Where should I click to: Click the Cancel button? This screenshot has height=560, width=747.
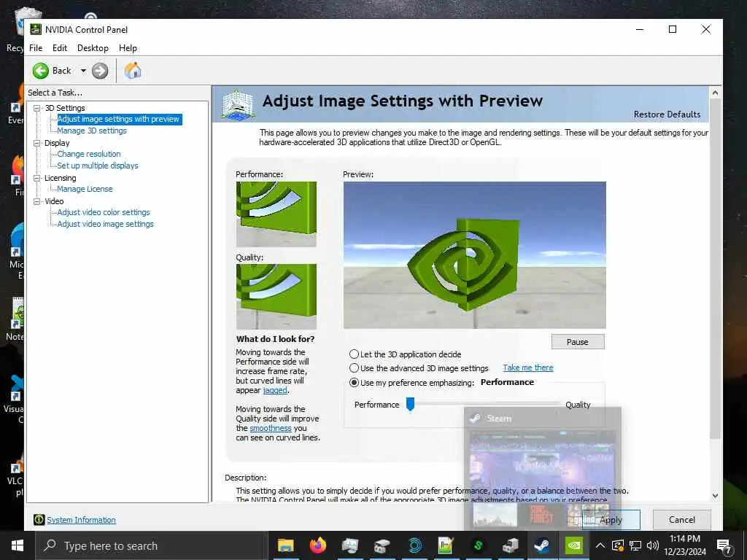[x=682, y=519]
